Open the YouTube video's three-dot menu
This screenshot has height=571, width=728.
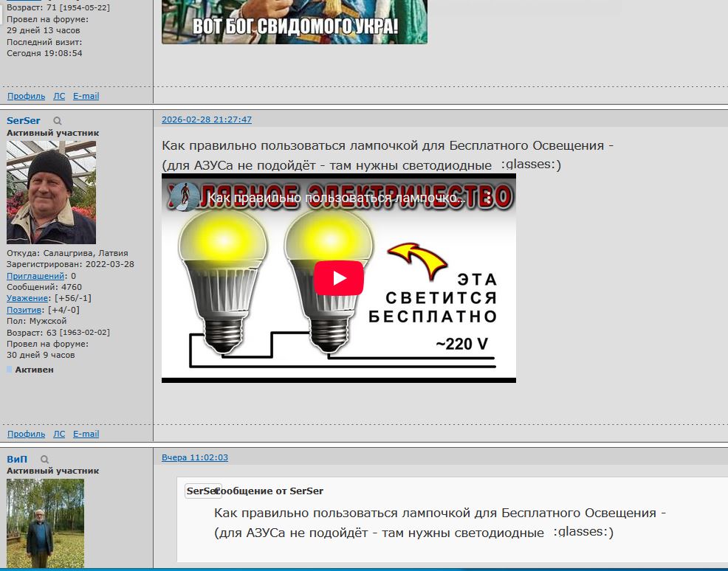489,198
